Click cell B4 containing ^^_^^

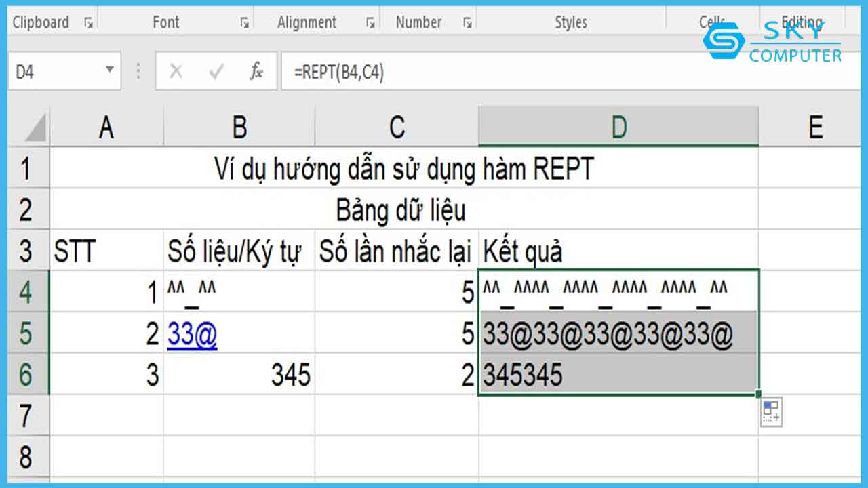coord(239,292)
